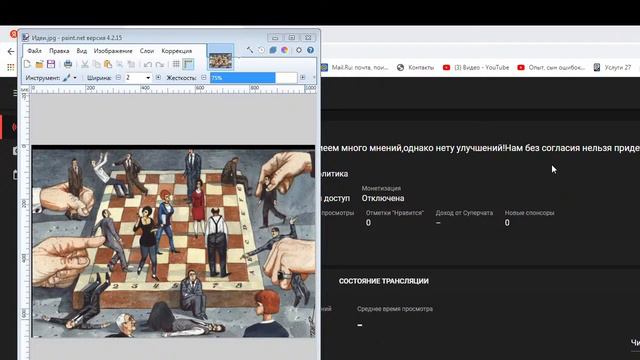This screenshot has width=640, height=360.
Task: Open the Изображение menu
Action: click(x=113, y=51)
